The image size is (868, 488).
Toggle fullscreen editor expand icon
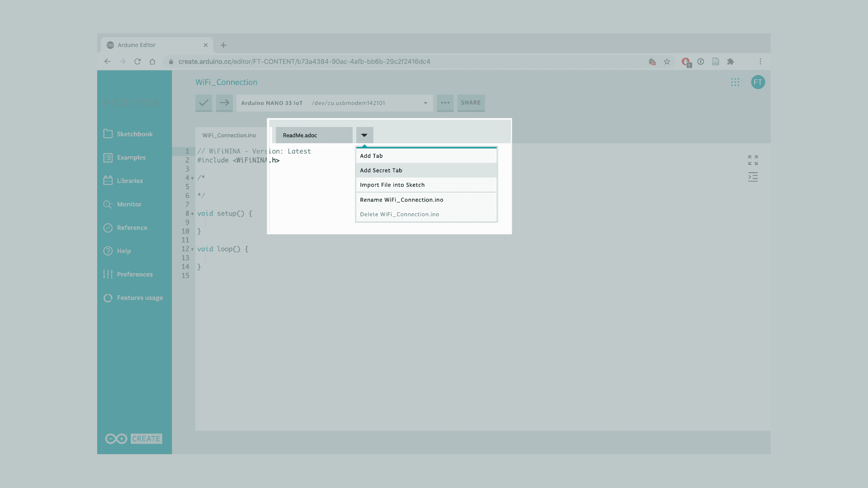click(753, 160)
